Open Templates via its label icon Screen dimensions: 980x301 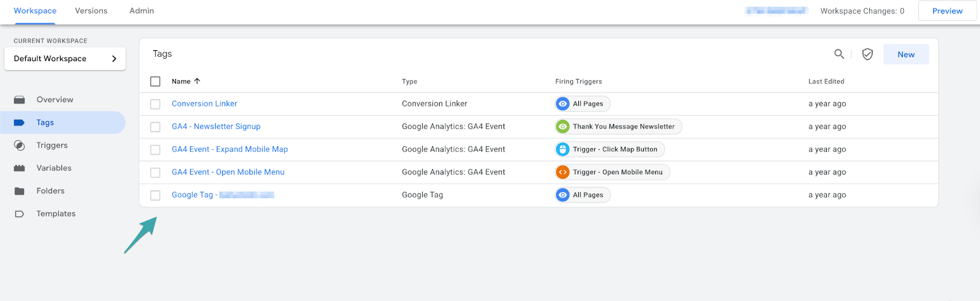(20, 214)
